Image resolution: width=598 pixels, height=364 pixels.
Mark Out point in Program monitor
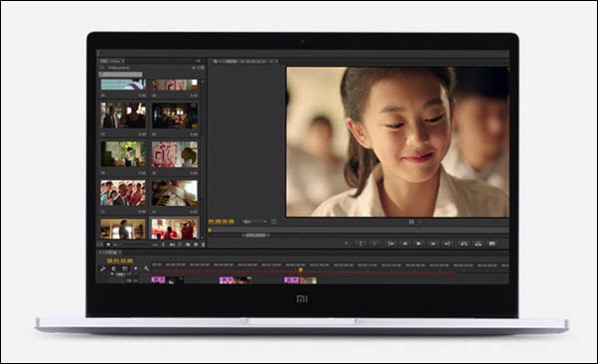(374, 243)
